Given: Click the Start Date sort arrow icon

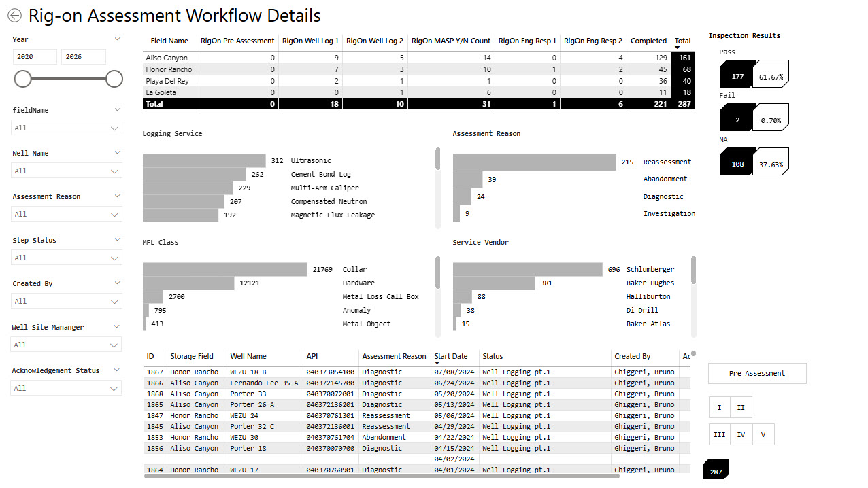Looking at the screenshot, I should [x=436, y=363].
